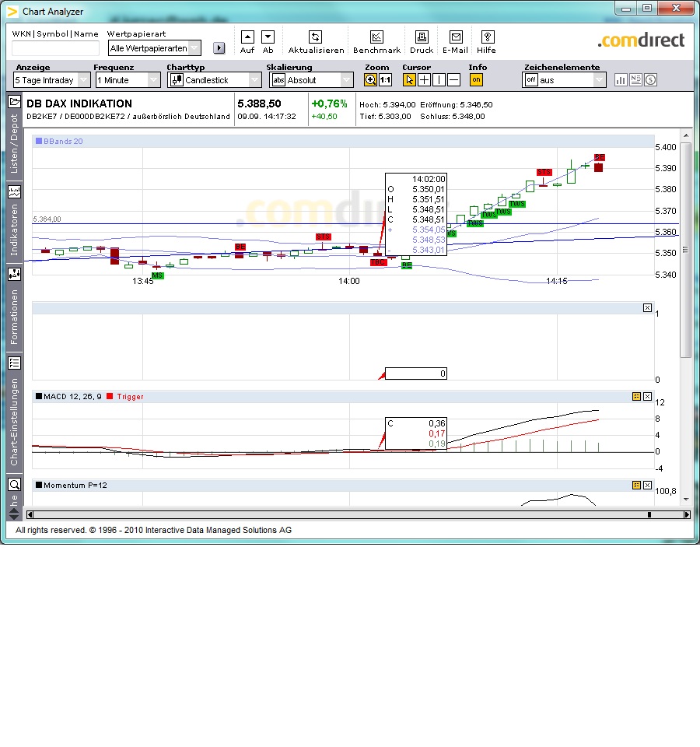Select the crosshair cursor
Image resolution: width=700 pixels, height=747 pixels.
[424, 80]
